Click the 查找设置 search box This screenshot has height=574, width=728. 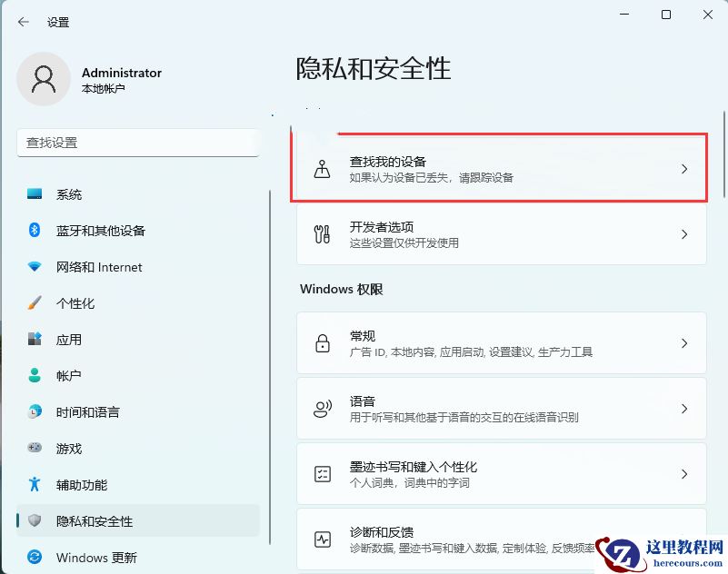click(x=136, y=143)
